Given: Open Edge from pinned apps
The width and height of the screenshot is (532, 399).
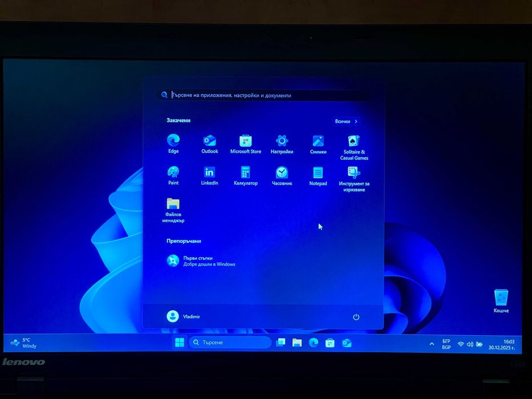Looking at the screenshot, I should (x=173, y=144).
